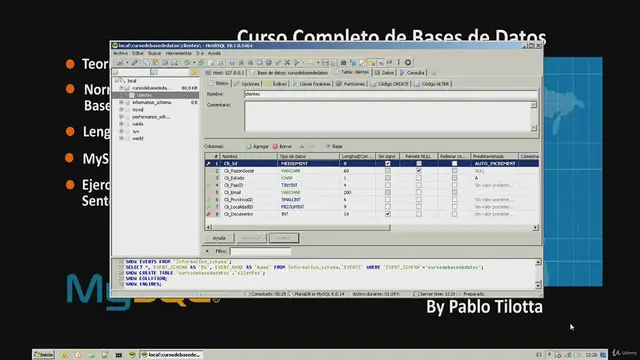Screen dimensions: 640x360
Task: Click inside the Filtro input field
Action: tap(260, 251)
